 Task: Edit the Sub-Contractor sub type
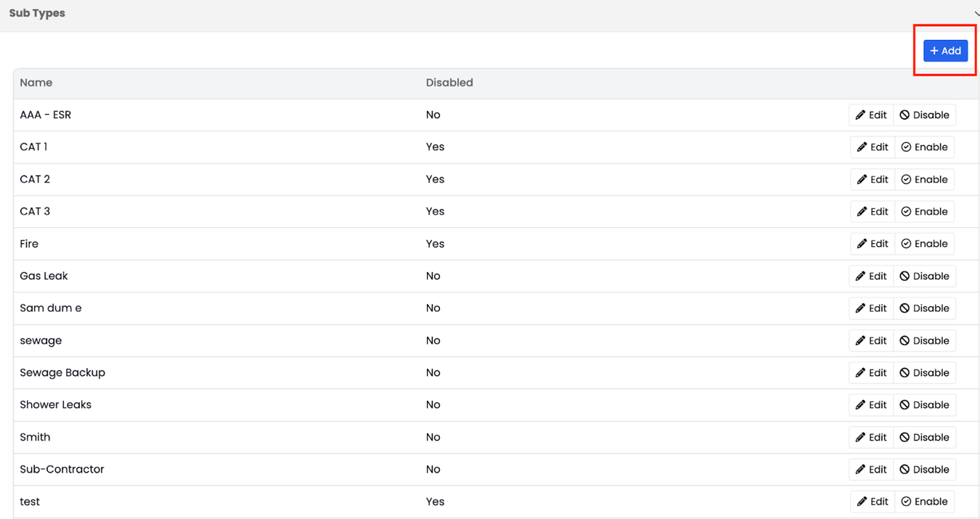coord(871,470)
